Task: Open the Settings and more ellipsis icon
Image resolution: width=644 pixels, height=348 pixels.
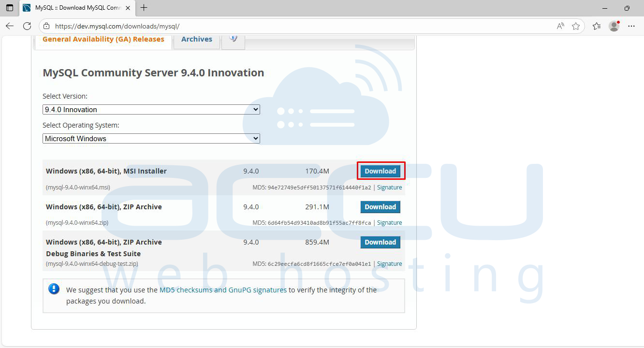Action: (x=632, y=27)
